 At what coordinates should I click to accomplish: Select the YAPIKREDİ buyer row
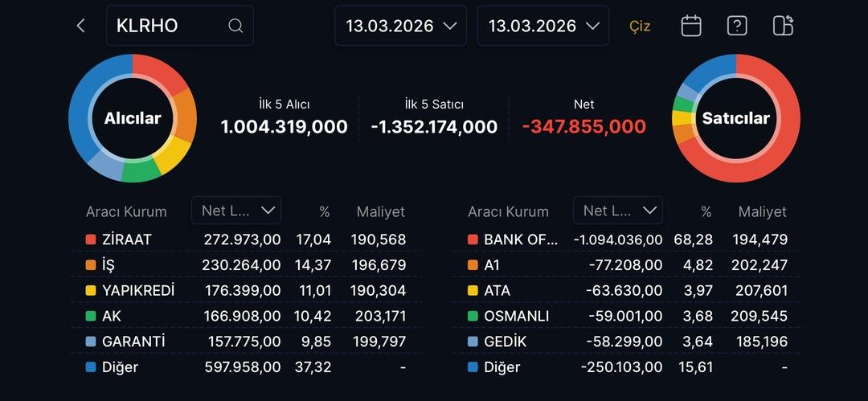[246, 290]
